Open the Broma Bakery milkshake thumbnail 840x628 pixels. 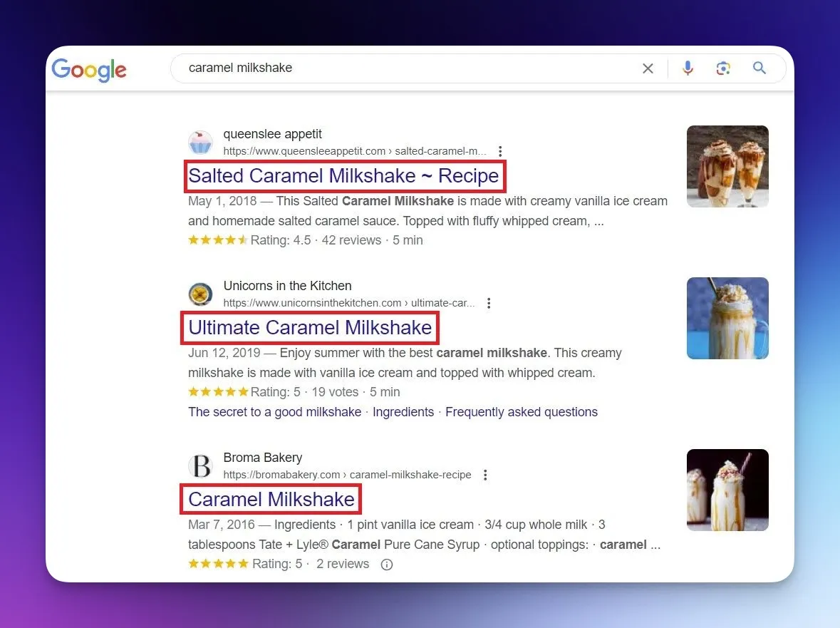click(727, 490)
